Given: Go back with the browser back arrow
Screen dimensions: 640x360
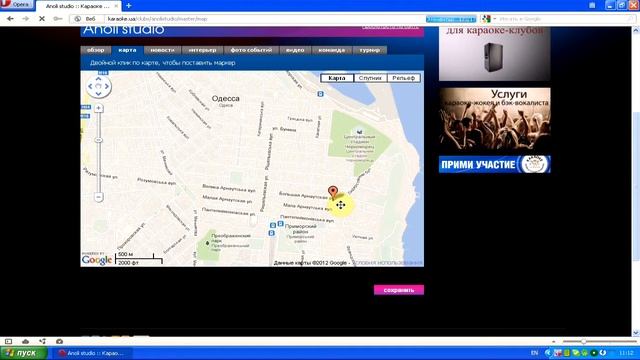Looking at the screenshot, I should pyautogui.click(x=10, y=19).
